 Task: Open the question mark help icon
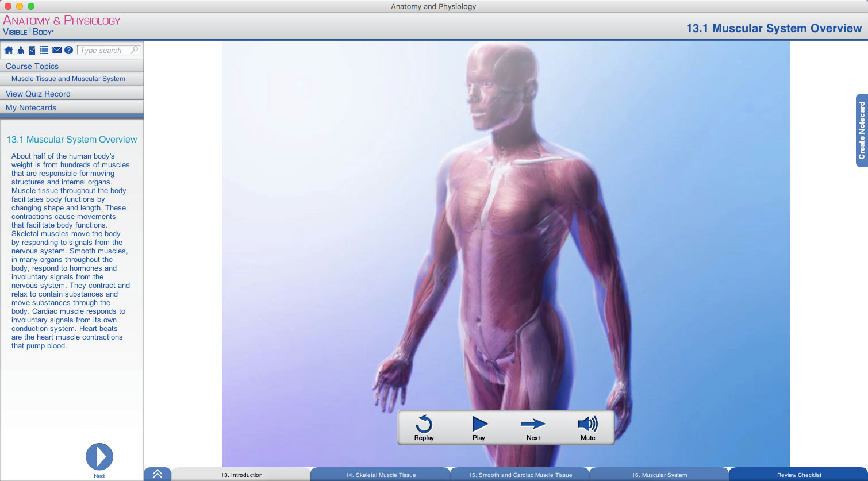point(68,51)
